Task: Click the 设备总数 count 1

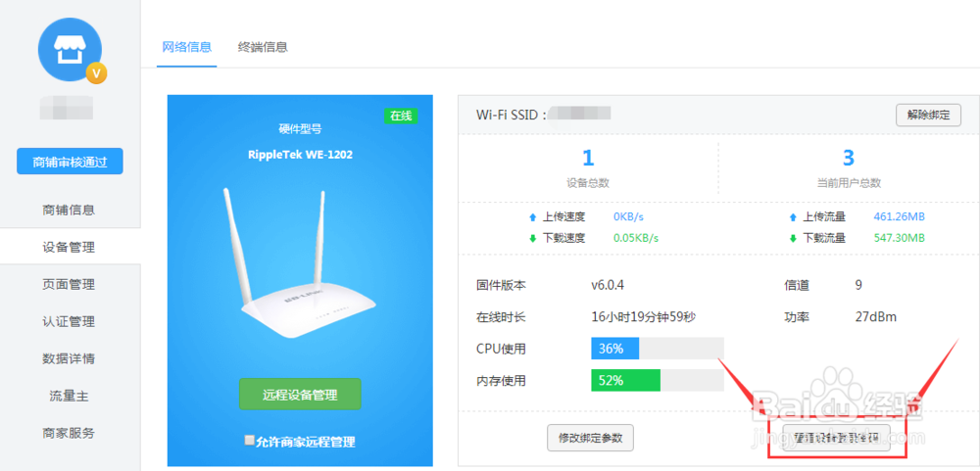Action: pos(588,158)
